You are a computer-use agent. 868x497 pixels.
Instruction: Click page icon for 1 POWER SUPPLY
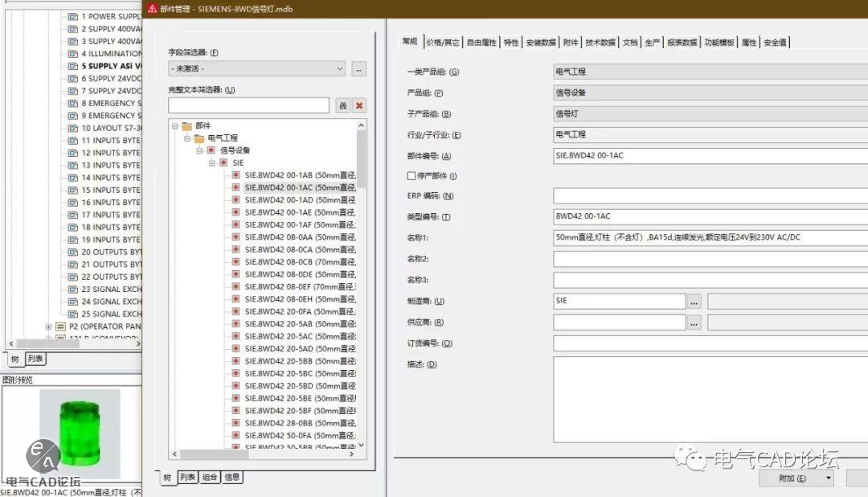coord(72,16)
